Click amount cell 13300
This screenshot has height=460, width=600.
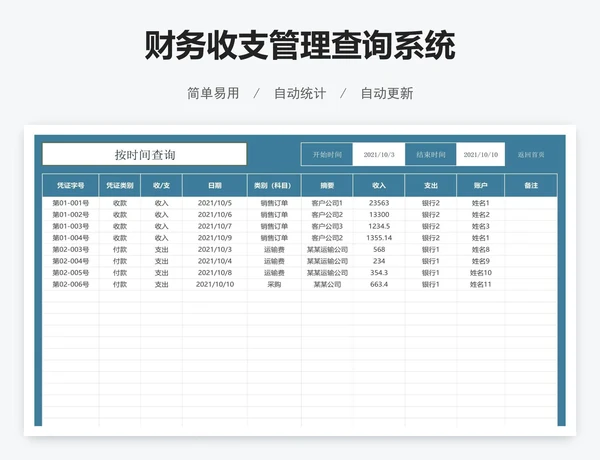click(x=379, y=215)
